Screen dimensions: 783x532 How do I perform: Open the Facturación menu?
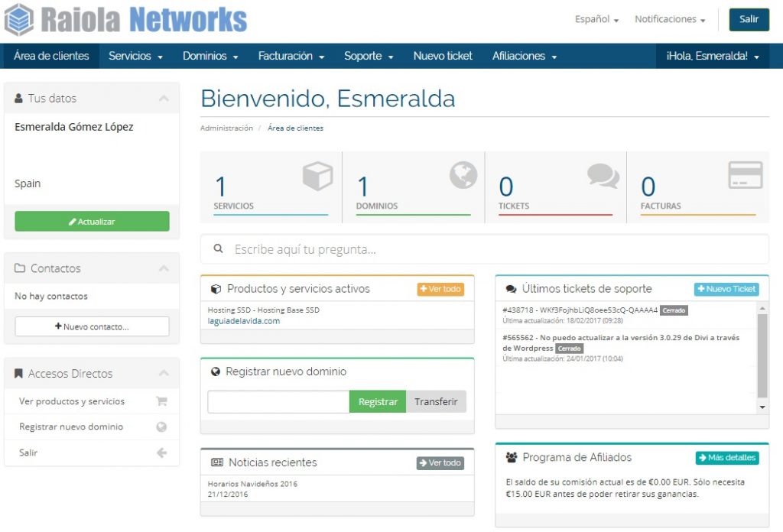click(x=291, y=57)
